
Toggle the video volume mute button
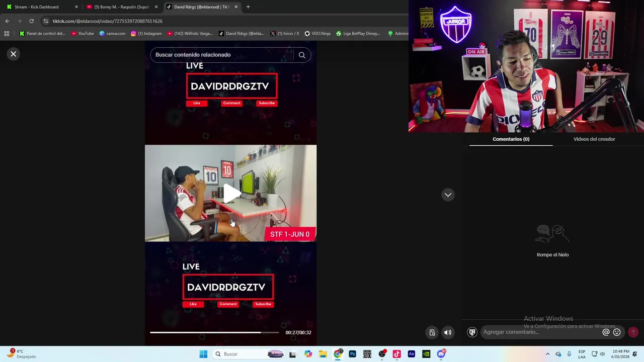point(447,332)
